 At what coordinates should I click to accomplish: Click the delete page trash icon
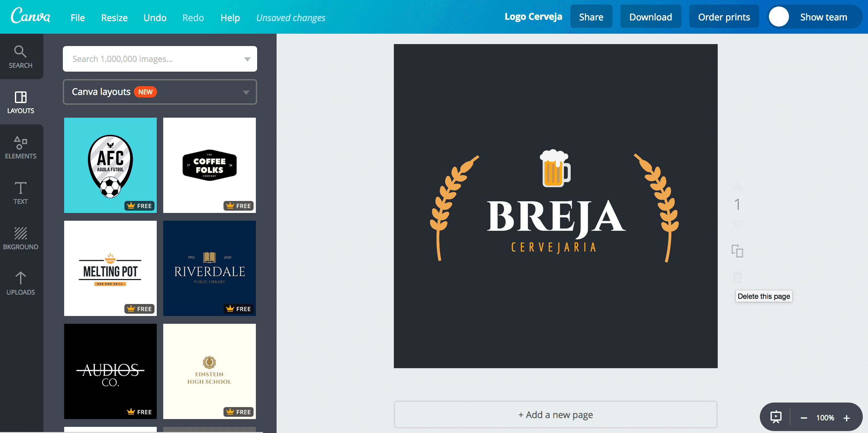[x=737, y=277]
